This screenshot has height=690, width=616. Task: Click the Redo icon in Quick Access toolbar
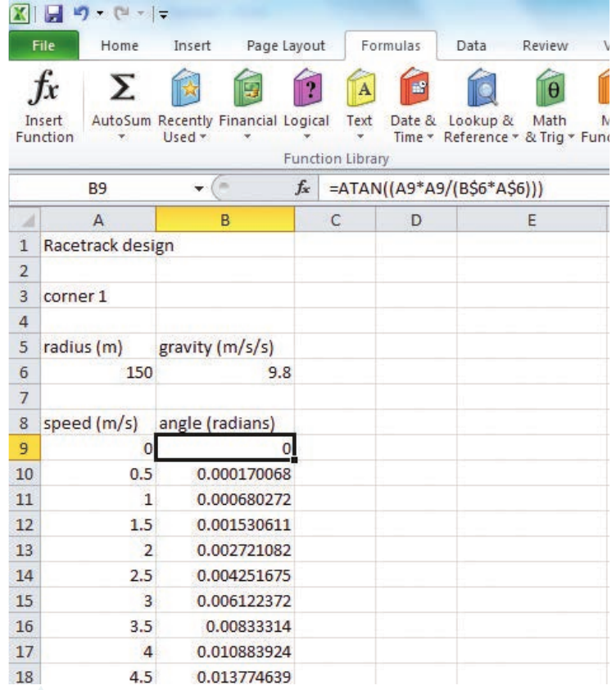[x=121, y=14]
